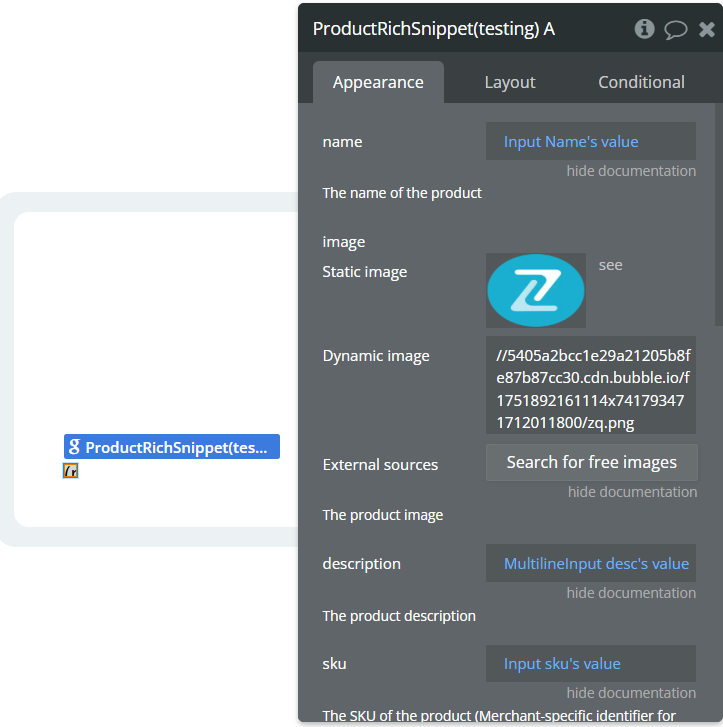Screen dimensions: 723x727
Task: Hide documentation for the sku field
Action: point(631,693)
